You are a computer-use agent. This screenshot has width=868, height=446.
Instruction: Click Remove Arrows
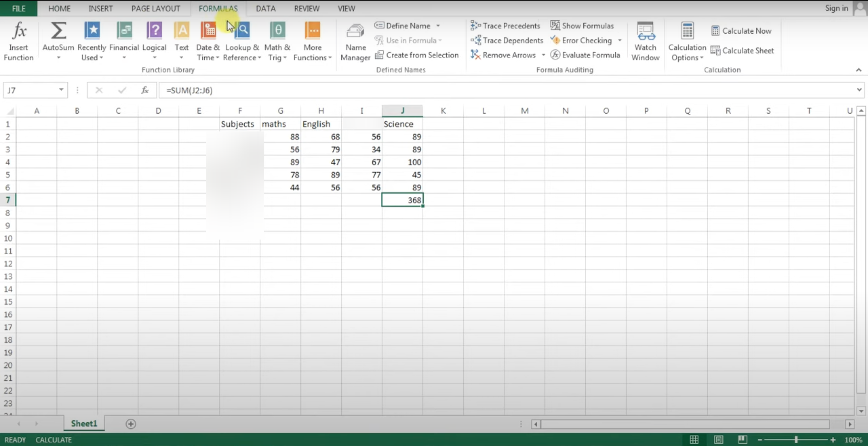503,55
